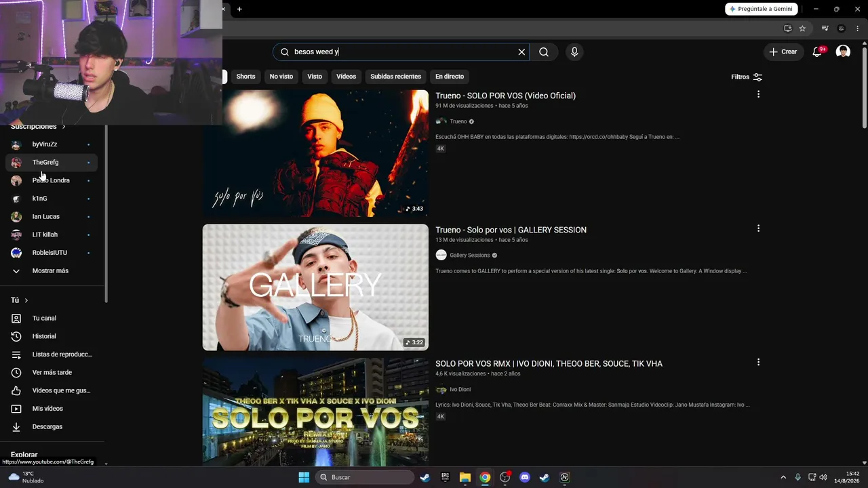
Task: Select the Visto filter chip
Action: [315, 77]
